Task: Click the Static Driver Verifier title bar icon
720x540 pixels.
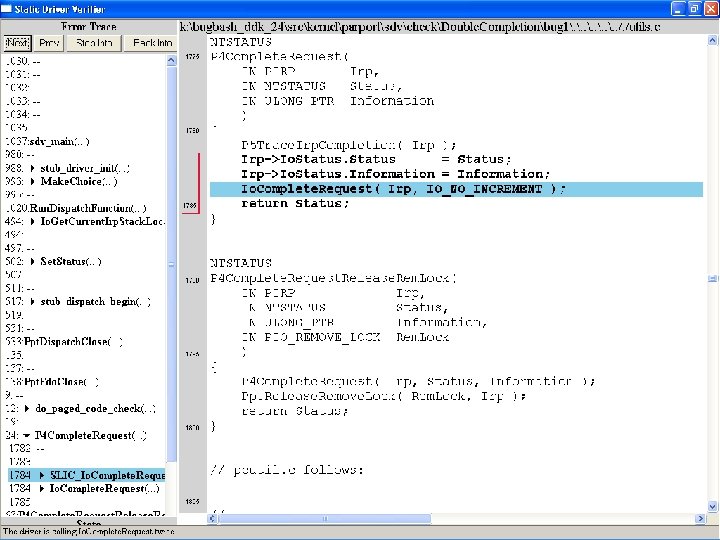Action: [x=6, y=9]
